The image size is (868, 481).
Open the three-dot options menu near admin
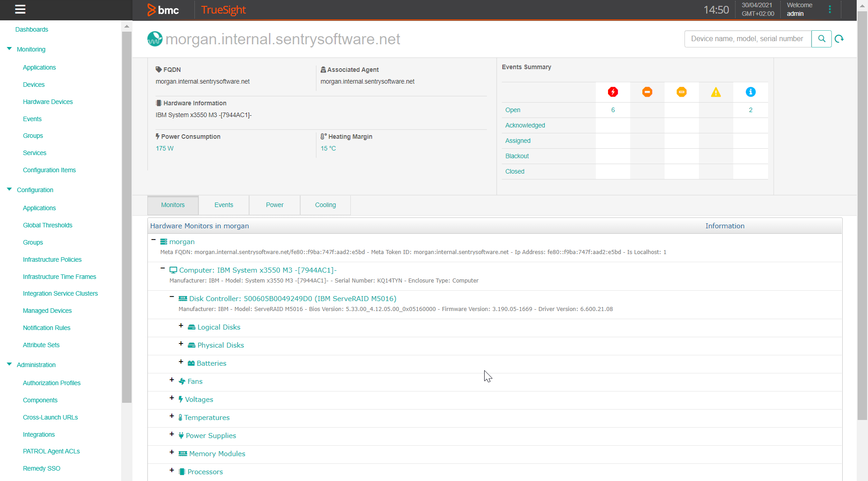tap(830, 9)
